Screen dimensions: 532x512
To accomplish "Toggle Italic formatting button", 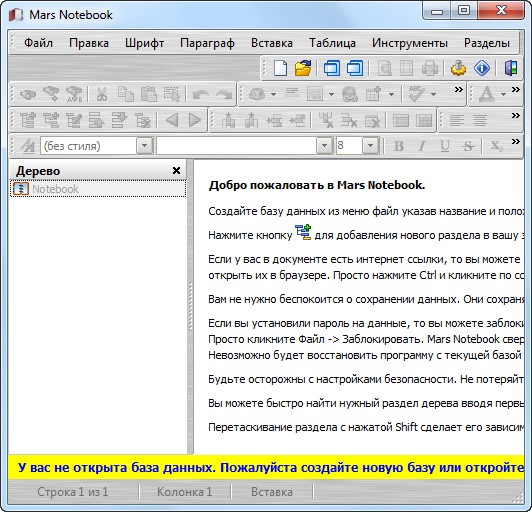I will click(422, 146).
